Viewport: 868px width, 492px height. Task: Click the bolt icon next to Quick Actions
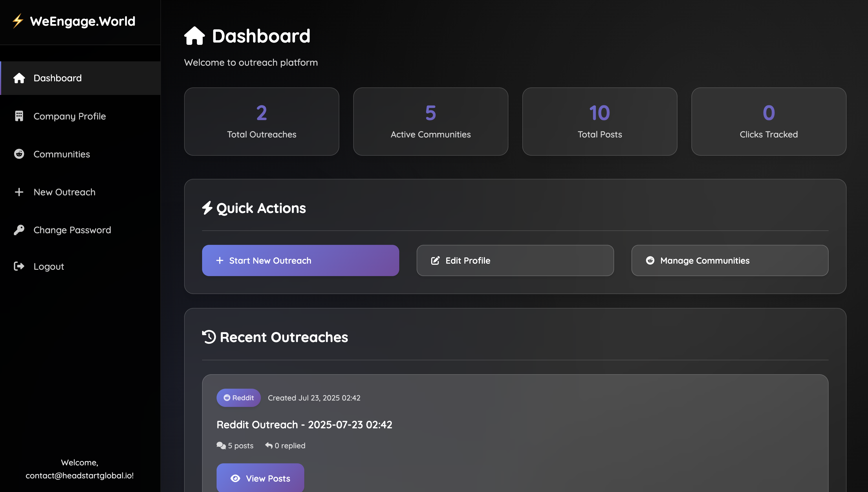pyautogui.click(x=207, y=208)
